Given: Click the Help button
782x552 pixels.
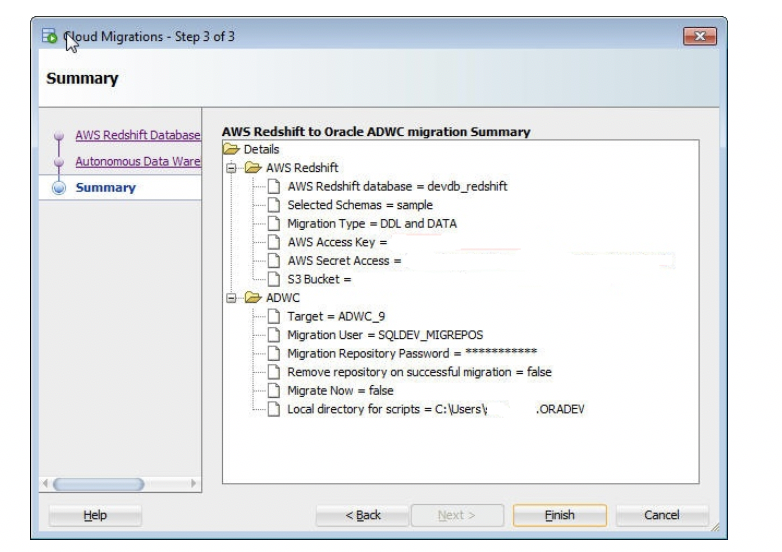Looking at the screenshot, I should (x=95, y=515).
